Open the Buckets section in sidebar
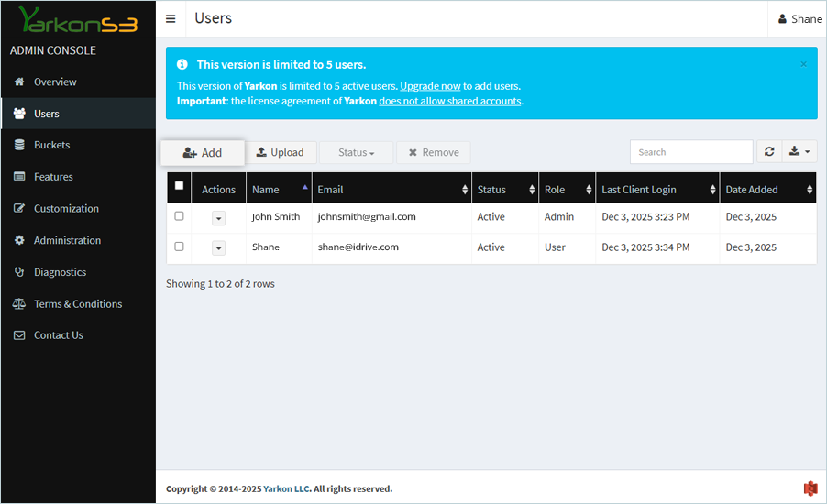Image resolution: width=827 pixels, height=504 pixels. pos(51,145)
